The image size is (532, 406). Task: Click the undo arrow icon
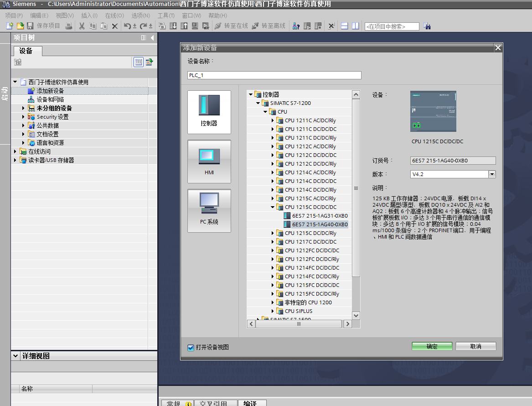(x=127, y=26)
